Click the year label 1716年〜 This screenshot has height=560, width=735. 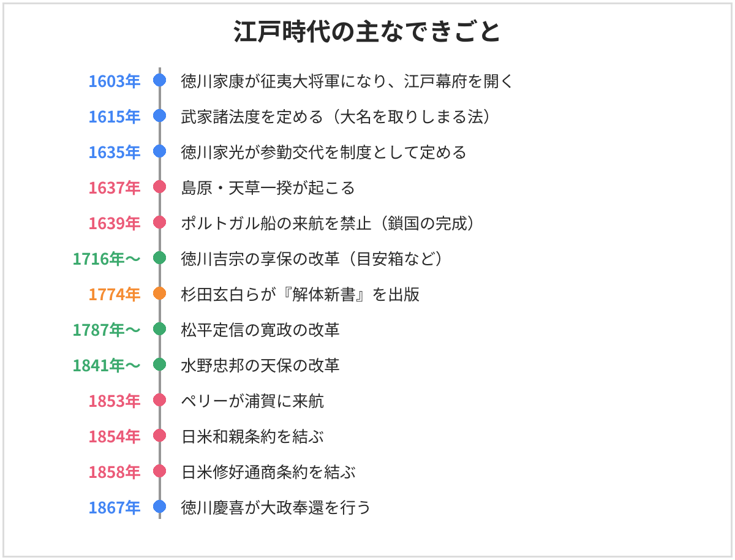tap(107, 259)
